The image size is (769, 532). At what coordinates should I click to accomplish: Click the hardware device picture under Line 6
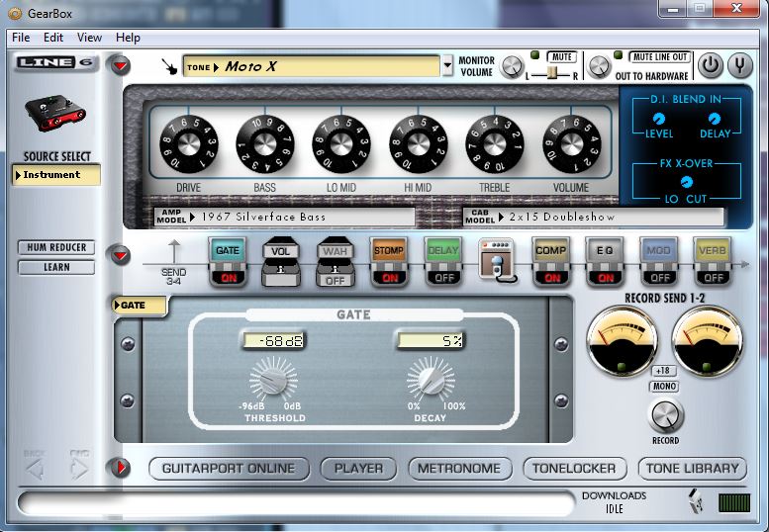coord(55,112)
